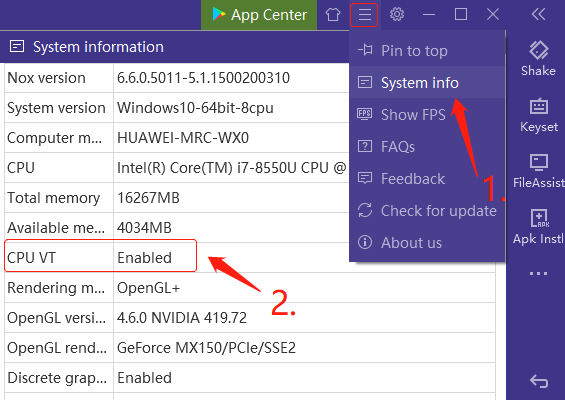The image size is (565, 400).
Task: Click the Pin to top pin icon
Action: tap(365, 50)
